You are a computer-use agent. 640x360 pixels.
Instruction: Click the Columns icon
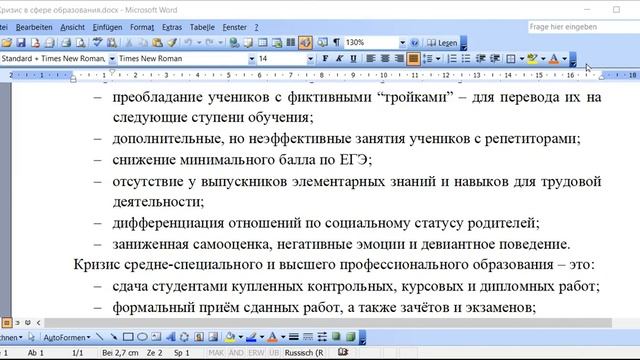pyautogui.click(x=291, y=42)
